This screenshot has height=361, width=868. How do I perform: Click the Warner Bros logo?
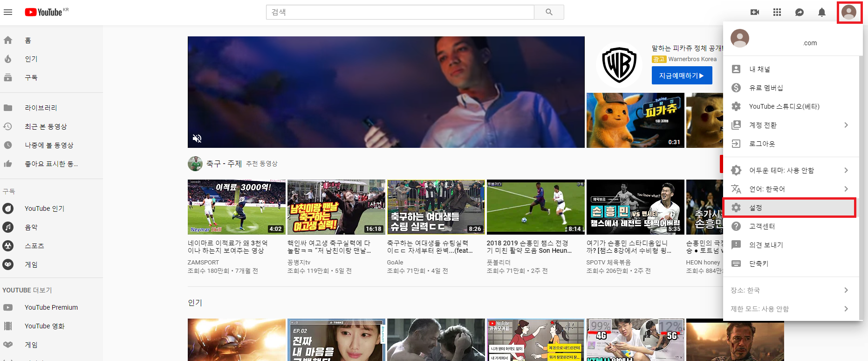click(619, 65)
